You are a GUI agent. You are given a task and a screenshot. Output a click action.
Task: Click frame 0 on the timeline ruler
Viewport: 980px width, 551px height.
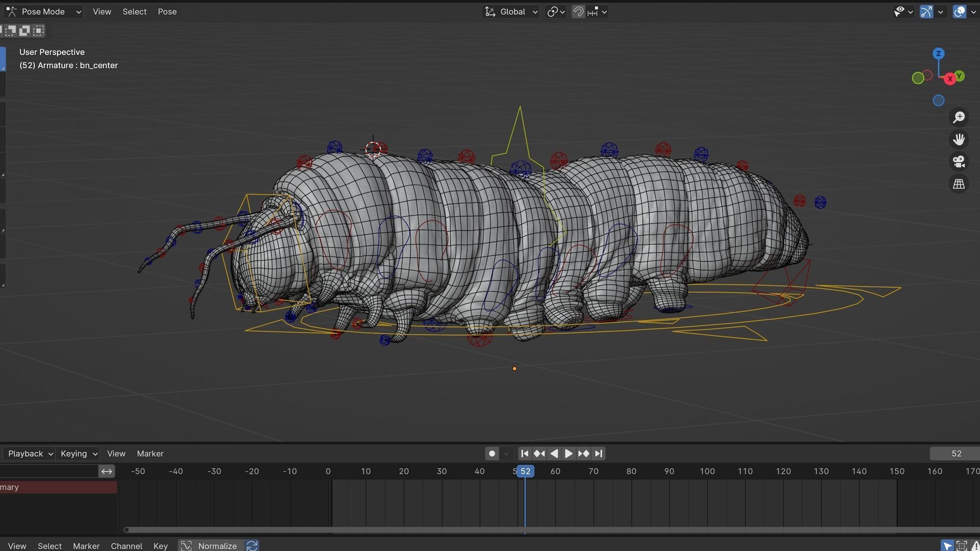pos(328,471)
